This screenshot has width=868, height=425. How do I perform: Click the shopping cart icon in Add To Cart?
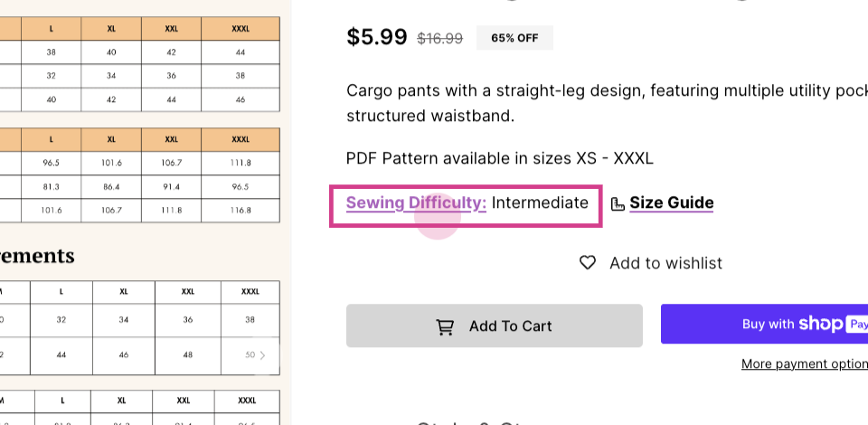pyautogui.click(x=445, y=326)
